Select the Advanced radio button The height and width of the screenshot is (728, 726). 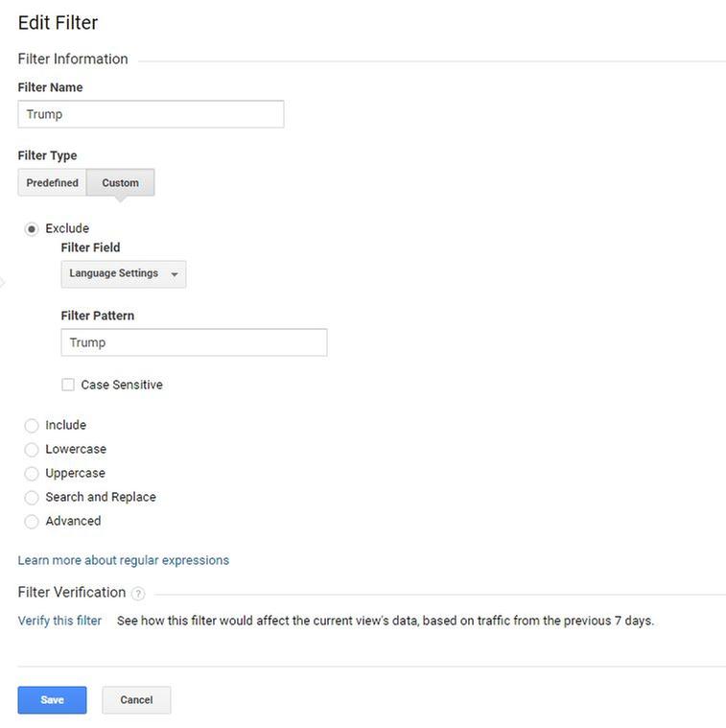tap(32, 522)
